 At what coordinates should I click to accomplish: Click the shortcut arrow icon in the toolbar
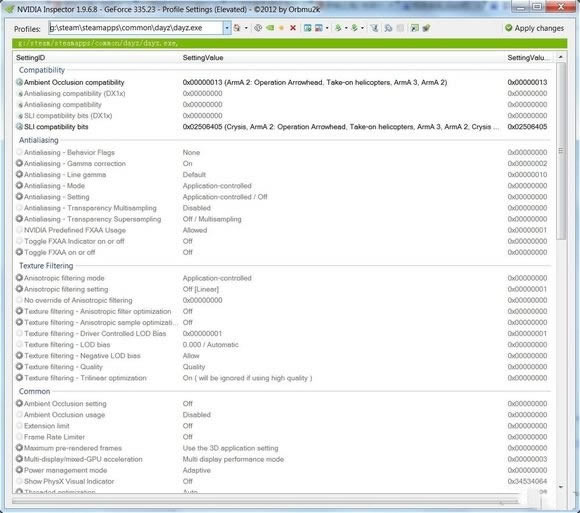click(415, 28)
